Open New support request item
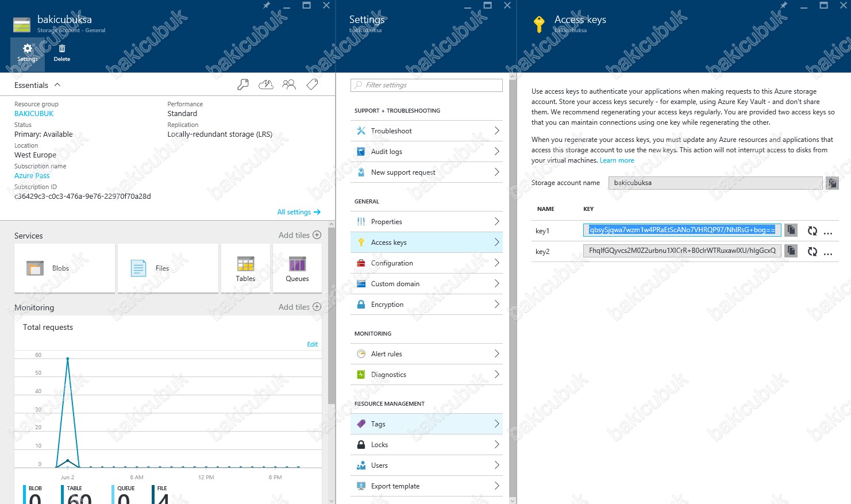Viewport: 851px width, 504px height. (x=426, y=172)
